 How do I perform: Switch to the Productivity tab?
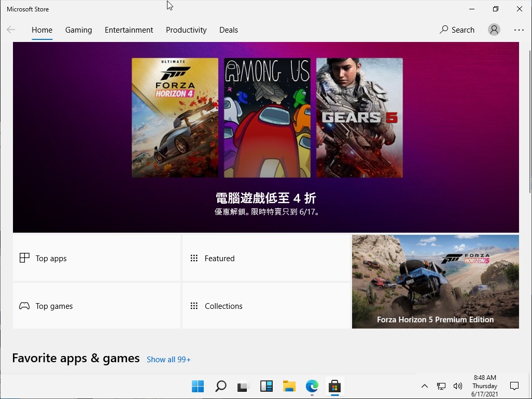pyautogui.click(x=186, y=30)
